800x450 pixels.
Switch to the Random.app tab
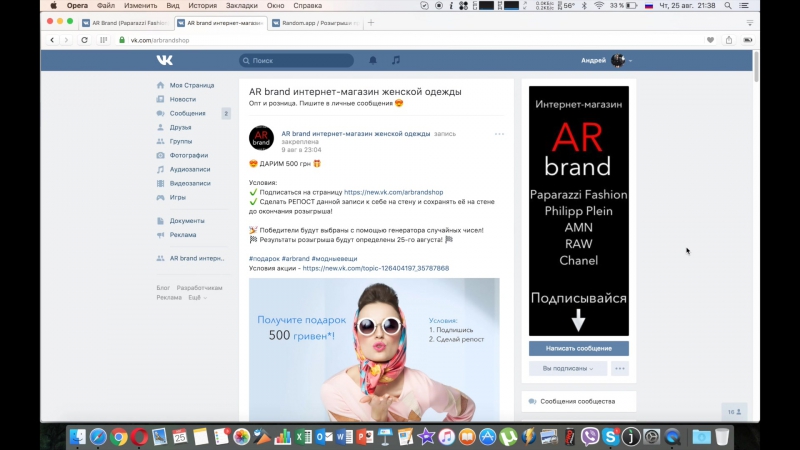pos(316,23)
